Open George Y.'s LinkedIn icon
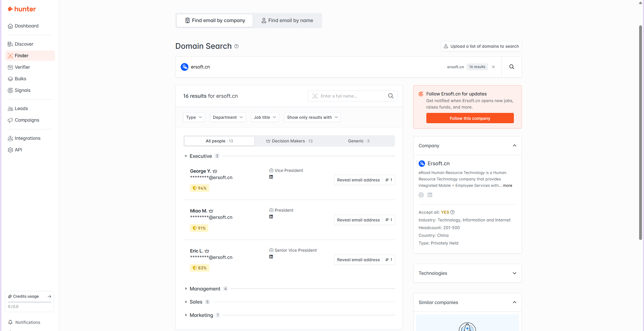644x331 pixels. [271, 177]
